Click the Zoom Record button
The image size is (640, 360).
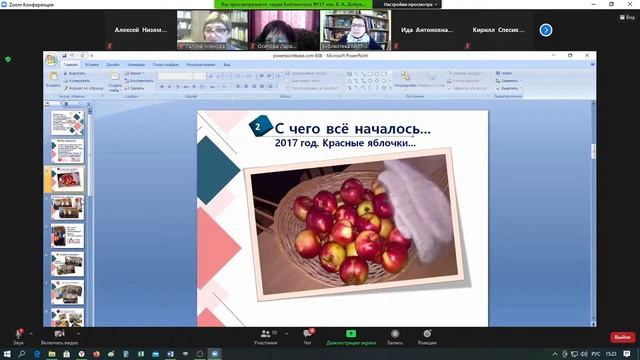pyautogui.click(x=395, y=337)
